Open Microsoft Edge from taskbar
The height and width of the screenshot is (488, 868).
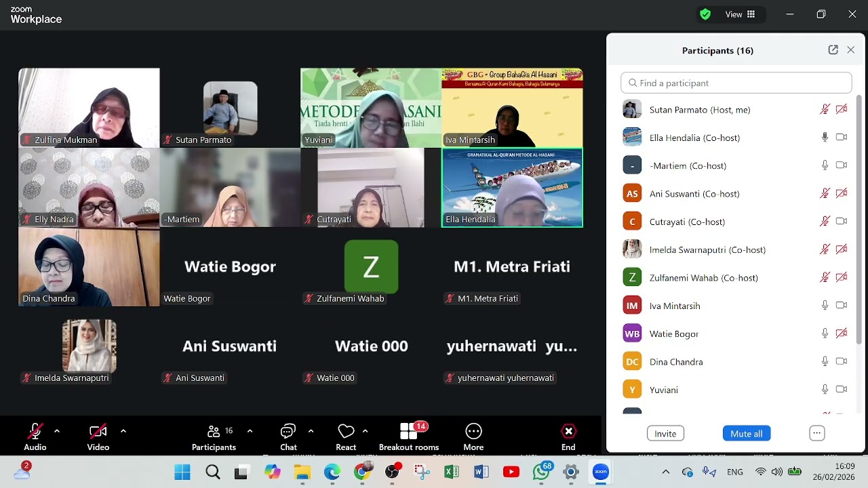[x=332, y=472]
